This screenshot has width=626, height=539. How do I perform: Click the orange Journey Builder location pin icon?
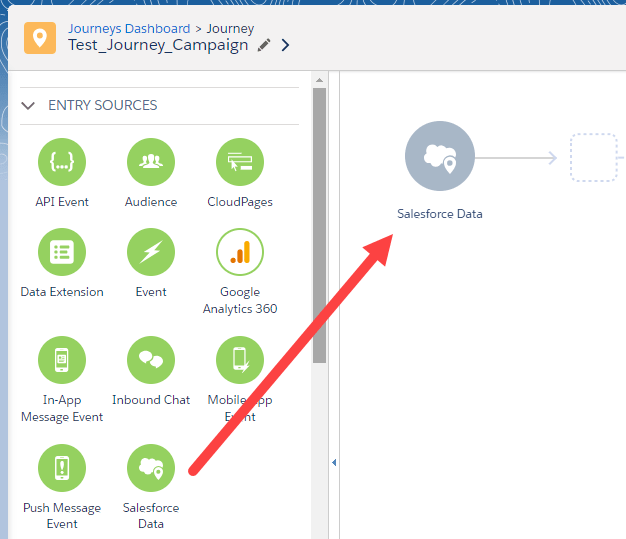tap(40, 37)
